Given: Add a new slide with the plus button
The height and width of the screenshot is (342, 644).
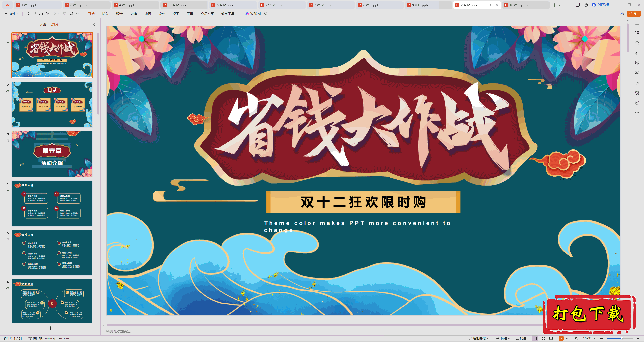Looking at the screenshot, I should tap(50, 328).
